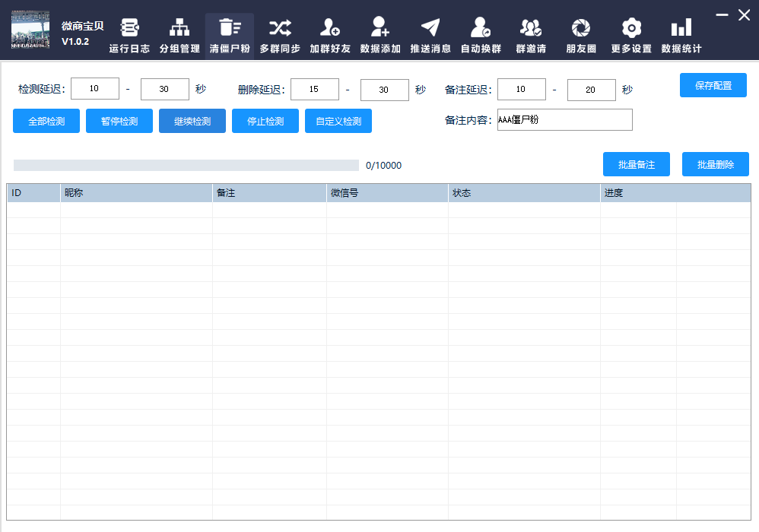Open 更多设置 gear settings icon
This screenshot has height=532, width=759.
tap(631, 29)
